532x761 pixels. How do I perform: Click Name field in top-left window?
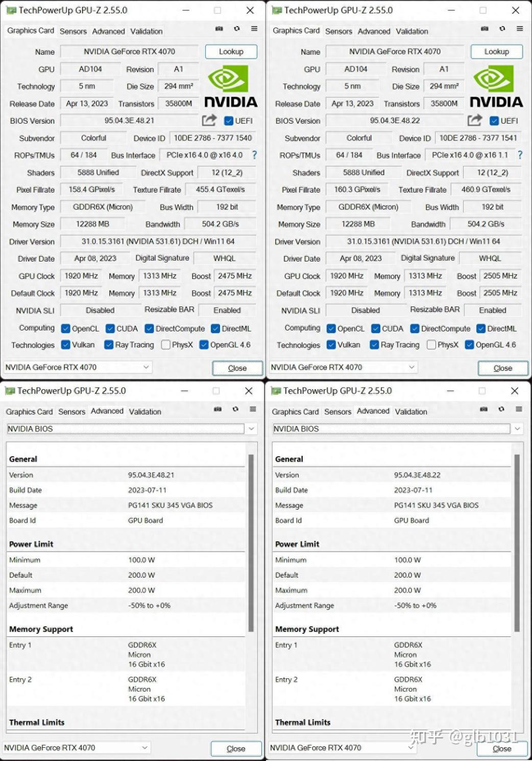[130, 52]
